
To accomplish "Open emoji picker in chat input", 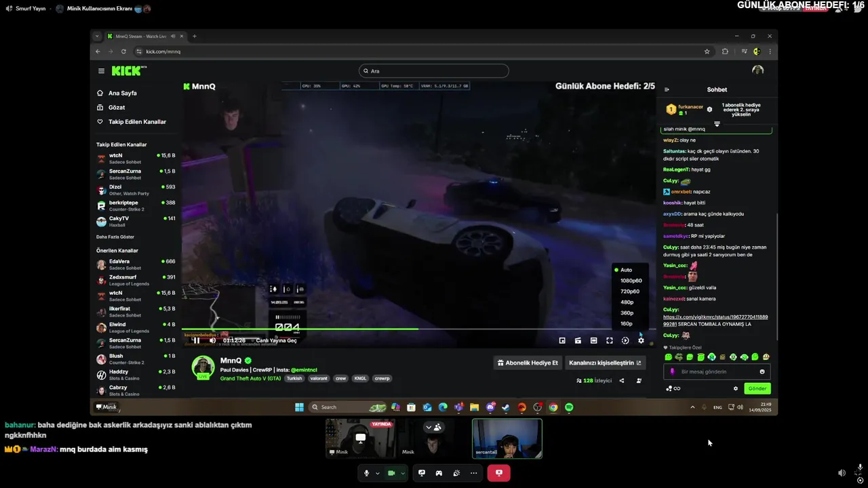I will (762, 371).
